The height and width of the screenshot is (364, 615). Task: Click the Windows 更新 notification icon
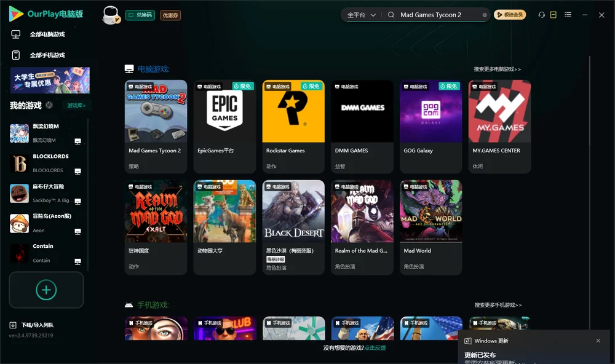467,341
